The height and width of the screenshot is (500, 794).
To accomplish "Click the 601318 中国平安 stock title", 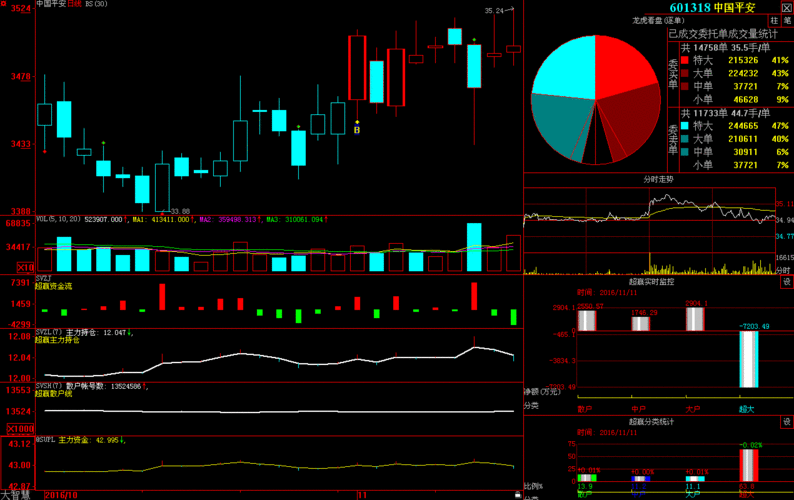I will [712, 8].
